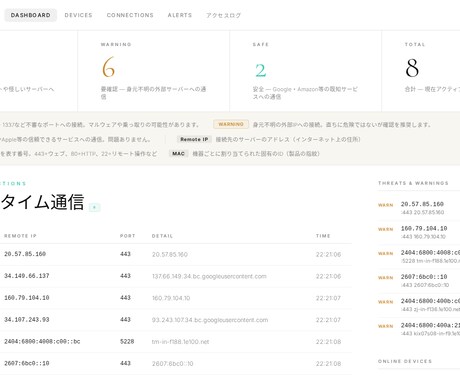Sort by the TIME column header

point(323,236)
